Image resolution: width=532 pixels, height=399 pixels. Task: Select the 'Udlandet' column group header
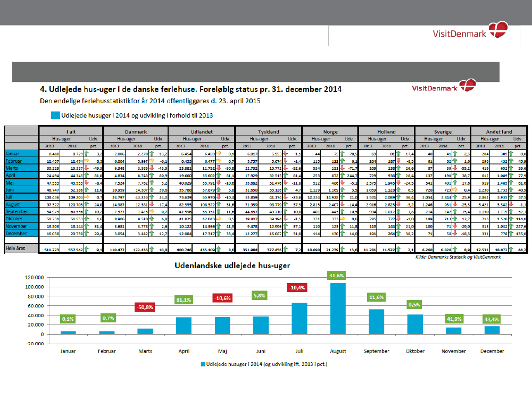(202, 131)
